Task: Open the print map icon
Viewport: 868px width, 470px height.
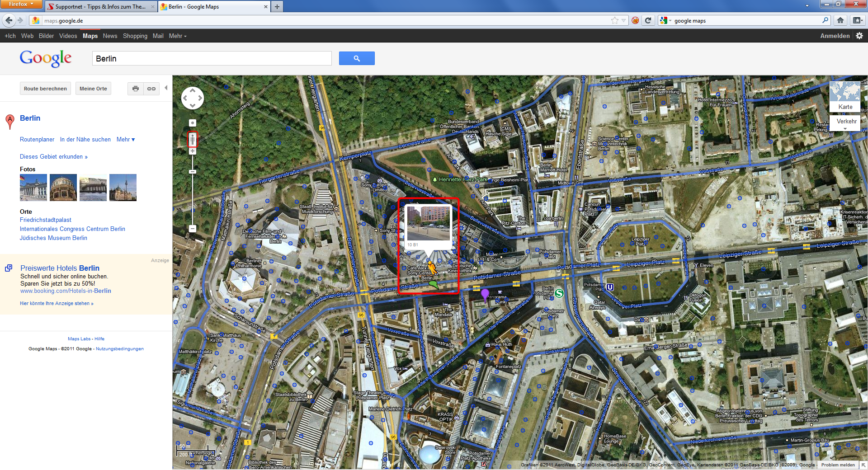Action: click(135, 89)
